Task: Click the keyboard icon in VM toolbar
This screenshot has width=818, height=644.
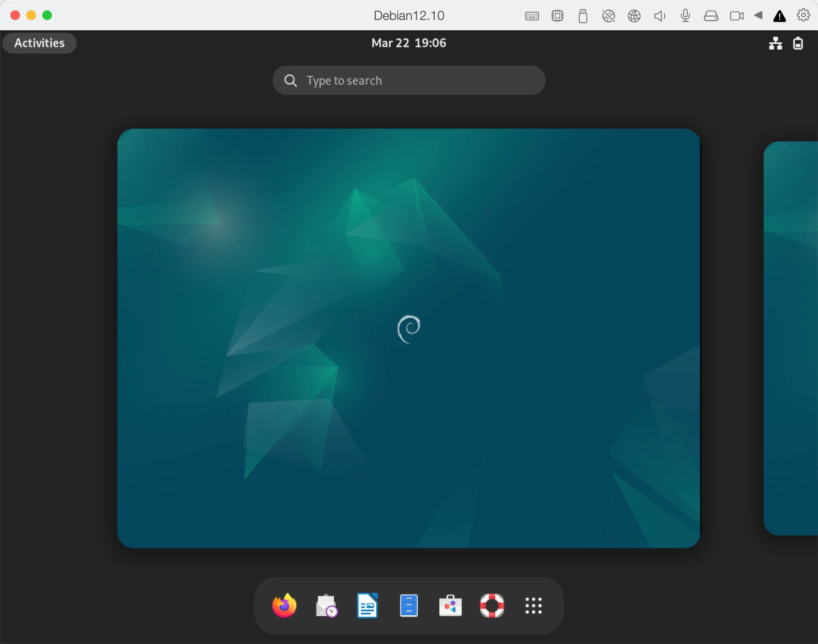Action: [532, 16]
